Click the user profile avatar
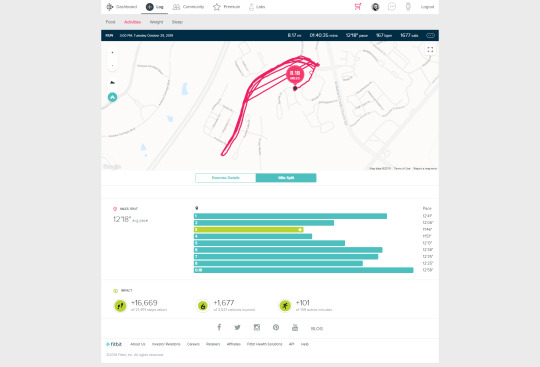This screenshot has height=367, width=540. pos(375,7)
